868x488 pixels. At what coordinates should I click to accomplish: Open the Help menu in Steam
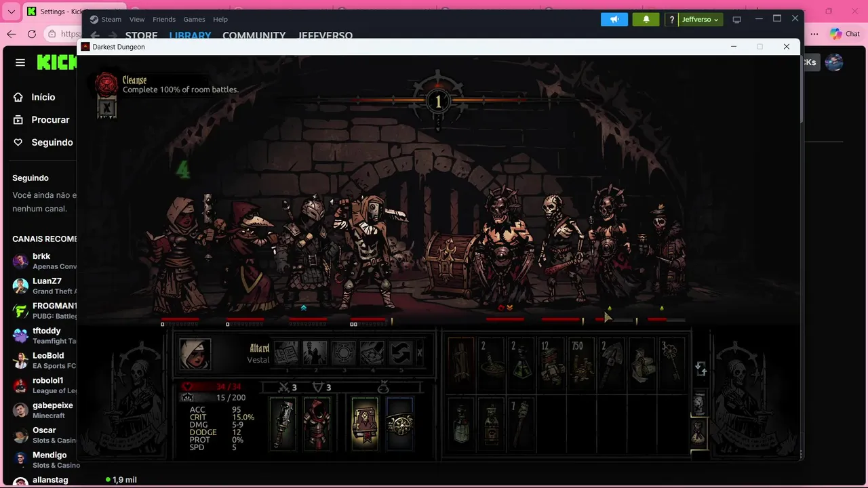click(220, 20)
